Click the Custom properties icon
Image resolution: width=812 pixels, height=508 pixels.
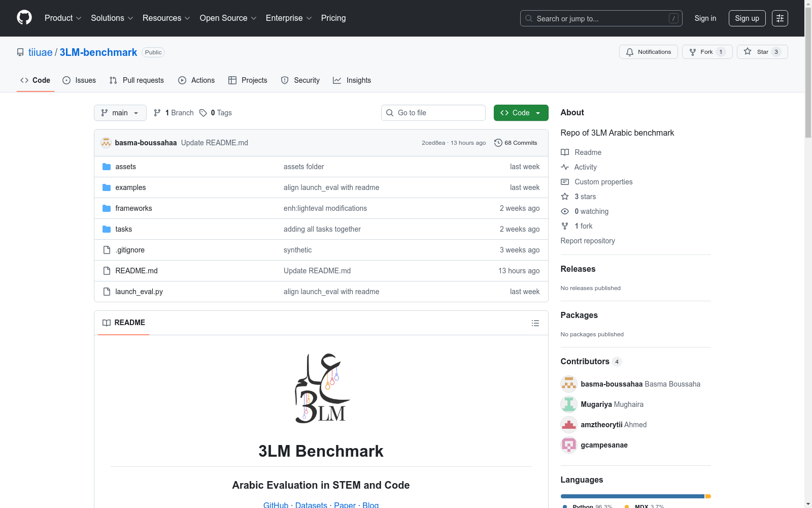point(565,182)
